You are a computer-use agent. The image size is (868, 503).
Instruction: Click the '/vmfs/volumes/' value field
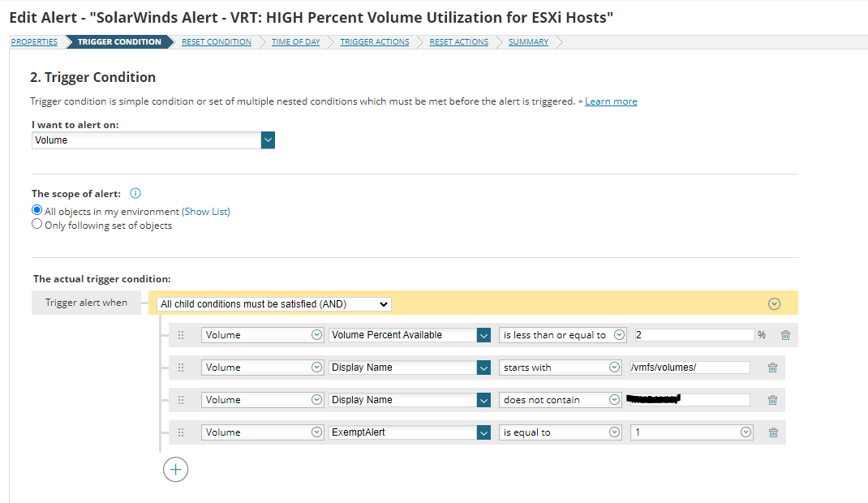[x=690, y=368]
